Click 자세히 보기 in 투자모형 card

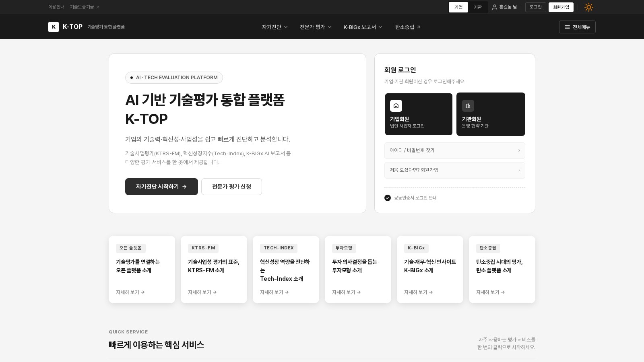click(x=347, y=292)
